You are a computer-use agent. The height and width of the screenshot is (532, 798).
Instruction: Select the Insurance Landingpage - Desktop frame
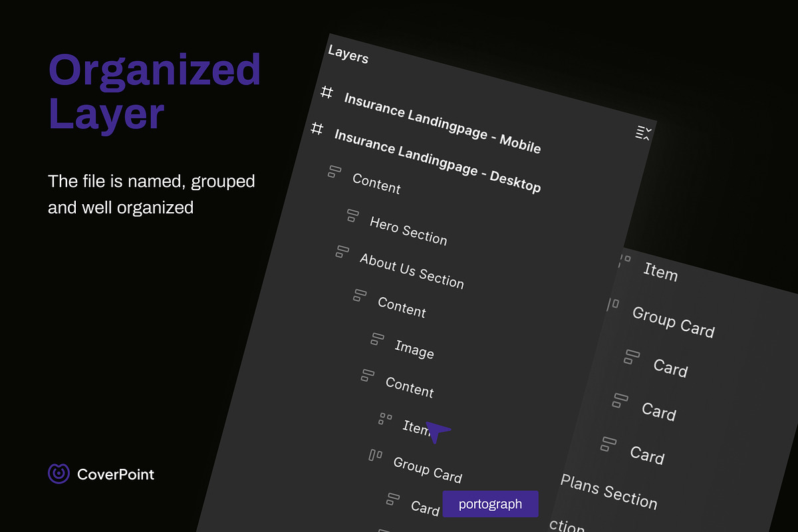tap(438, 162)
